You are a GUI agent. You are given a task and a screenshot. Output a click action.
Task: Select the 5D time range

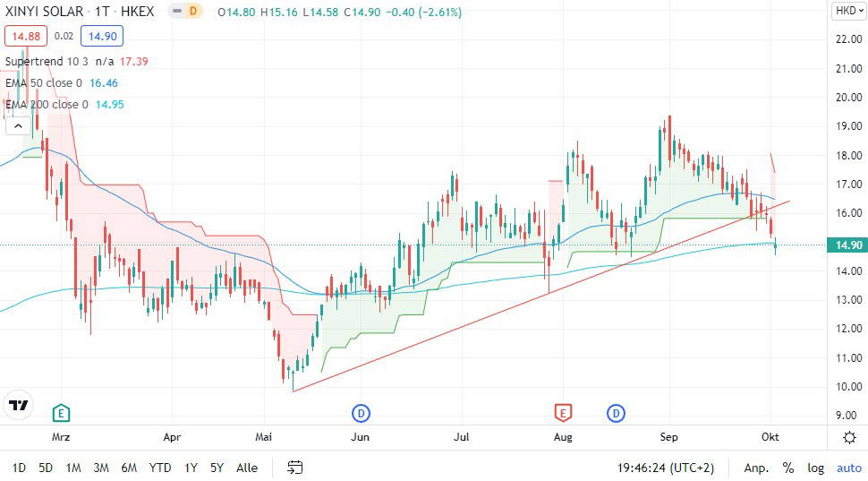coord(46,468)
